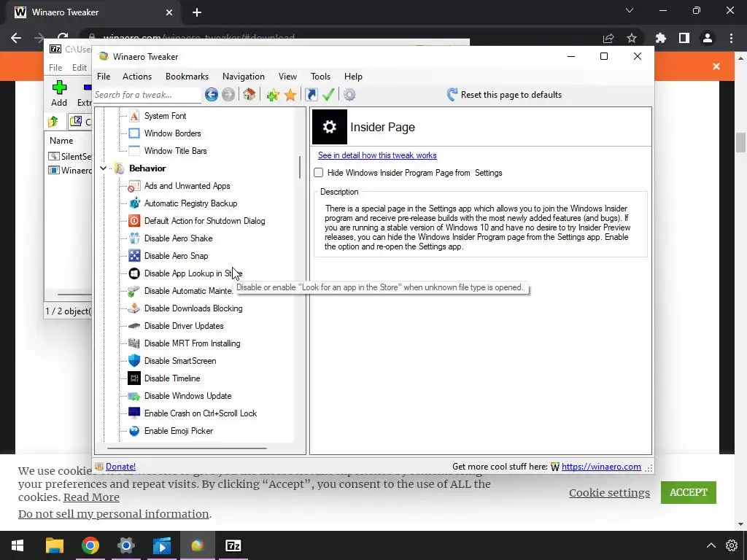Click the Disable Aero Shake icon

click(134, 238)
